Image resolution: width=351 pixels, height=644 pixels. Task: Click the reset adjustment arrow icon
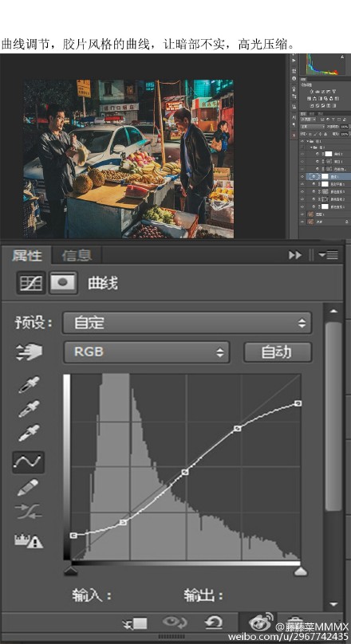pyautogui.click(x=214, y=623)
